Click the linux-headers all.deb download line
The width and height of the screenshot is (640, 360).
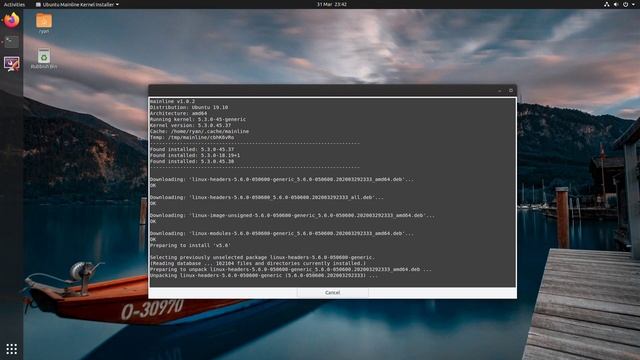267,198
